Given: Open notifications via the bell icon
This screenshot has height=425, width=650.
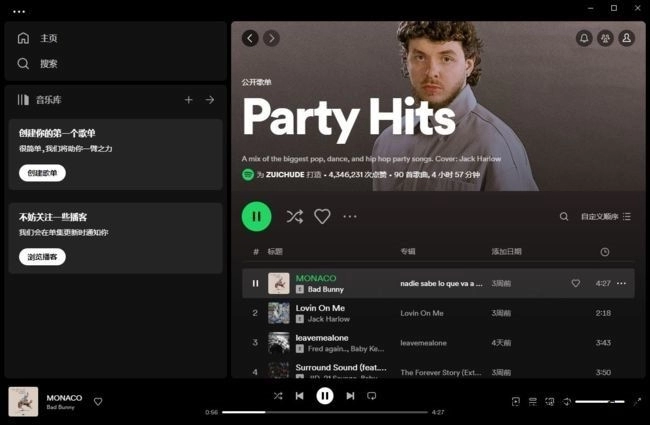Looking at the screenshot, I should 584,38.
